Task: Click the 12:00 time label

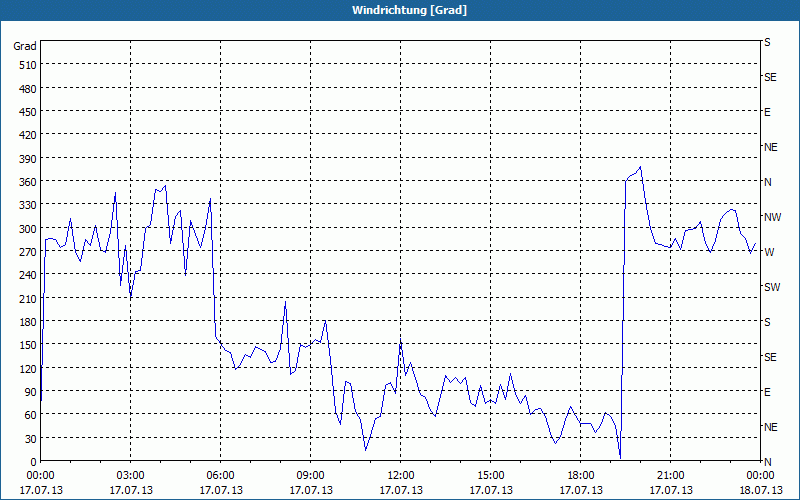Action: pyautogui.click(x=401, y=476)
